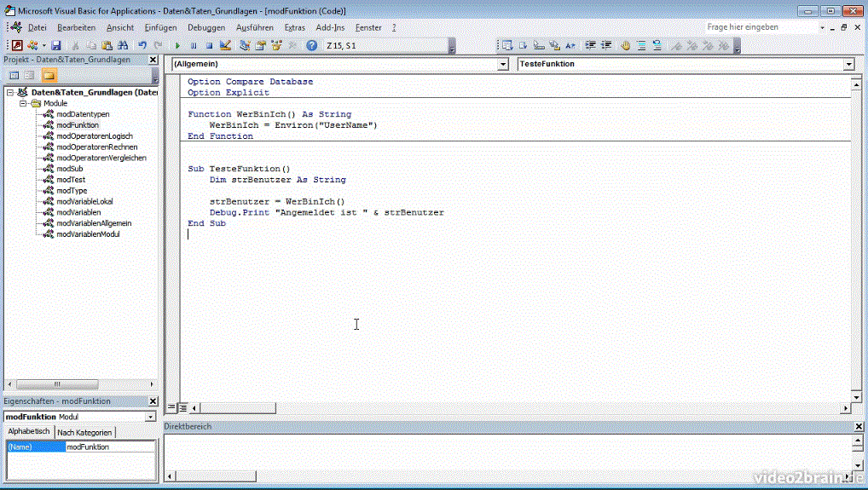Close the Direktbereich panel
This screenshot has height=490, width=868.
click(x=859, y=426)
